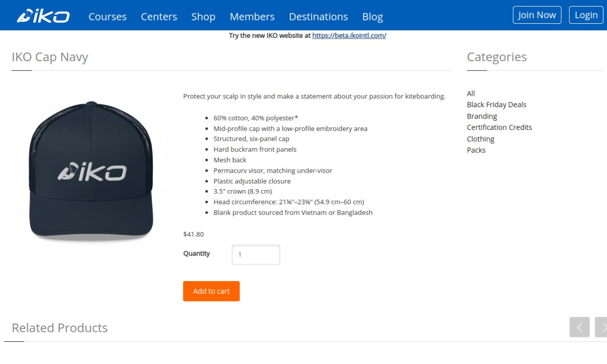Click the IKO logo in the header
Screen dimensions: 607x364
click(43, 16)
